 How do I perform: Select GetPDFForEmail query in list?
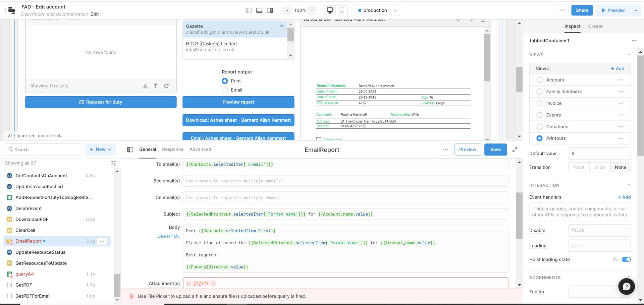[33, 296]
